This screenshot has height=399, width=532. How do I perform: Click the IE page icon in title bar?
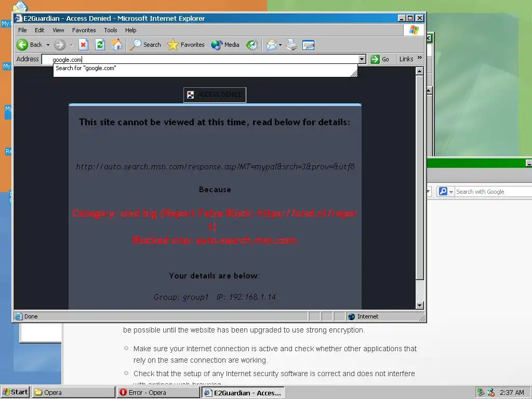click(x=19, y=18)
